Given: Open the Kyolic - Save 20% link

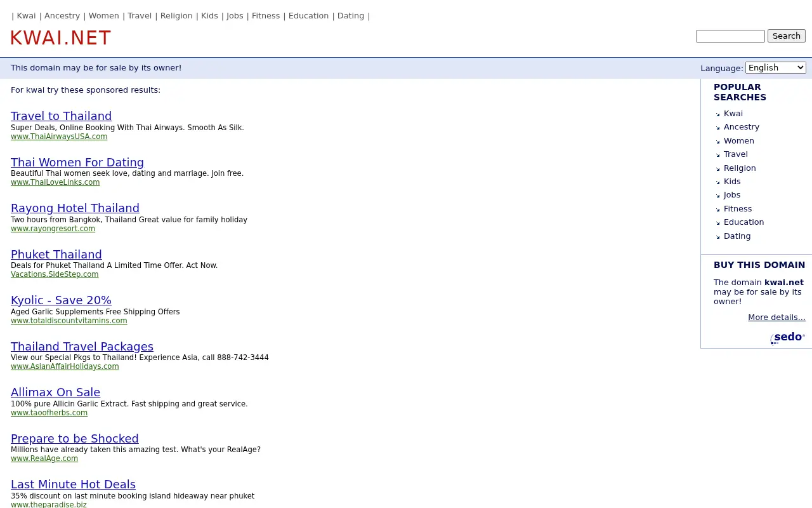Looking at the screenshot, I should 61,300.
